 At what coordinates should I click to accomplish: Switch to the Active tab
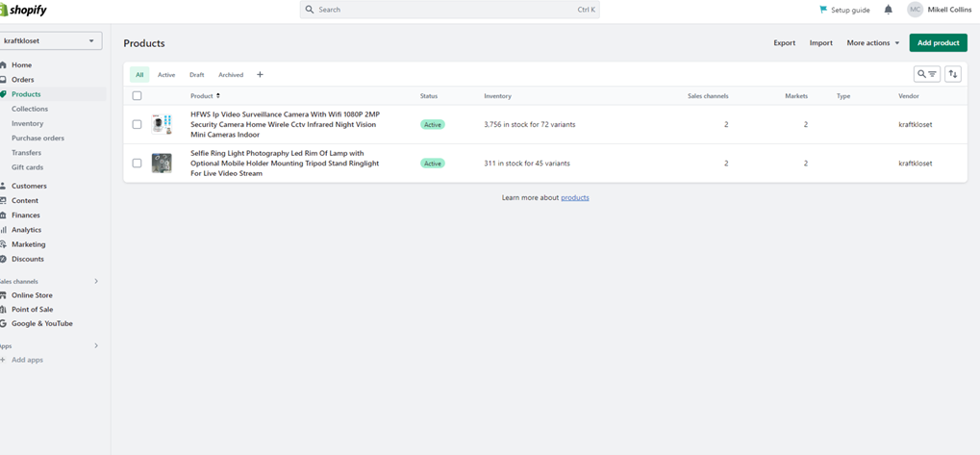[166, 75]
